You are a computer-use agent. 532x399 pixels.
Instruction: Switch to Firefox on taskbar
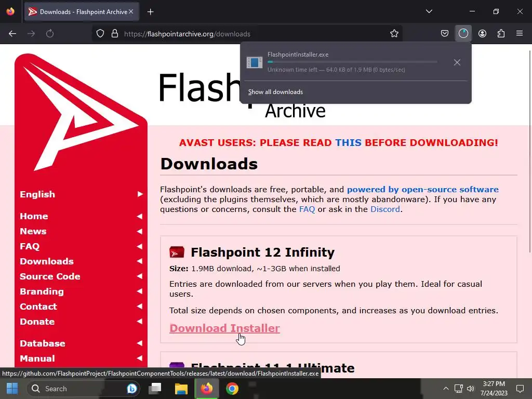[x=206, y=389]
